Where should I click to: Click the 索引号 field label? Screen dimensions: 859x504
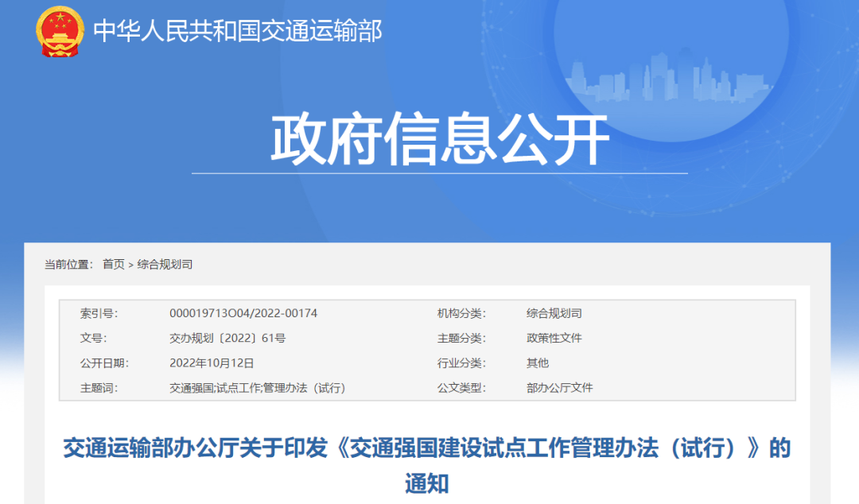point(99,313)
